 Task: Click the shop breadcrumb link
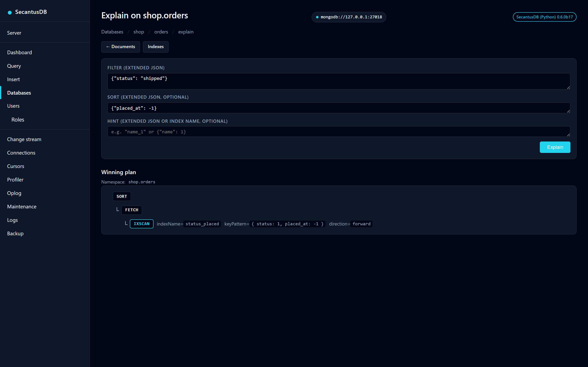pyautogui.click(x=139, y=32)
